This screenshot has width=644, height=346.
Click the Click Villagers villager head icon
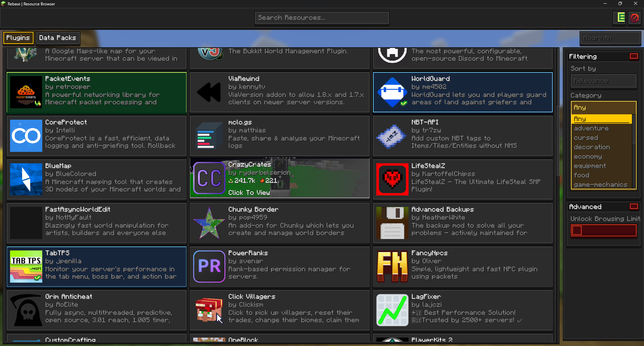coord(209,310)
